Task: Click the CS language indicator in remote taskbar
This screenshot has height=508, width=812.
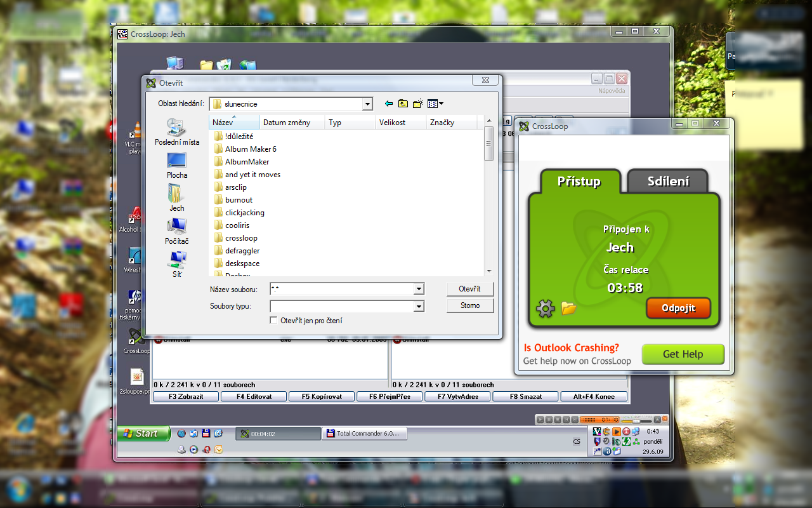Action: point(577,441)
